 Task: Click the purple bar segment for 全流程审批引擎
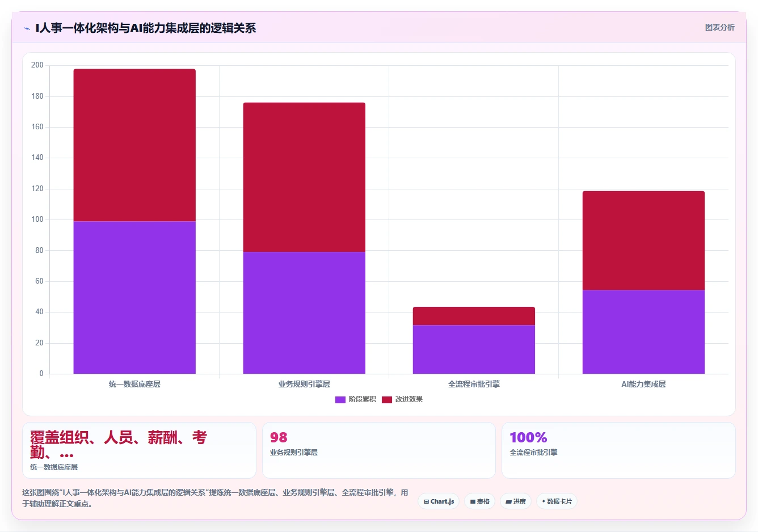click(x=474, y=349)
